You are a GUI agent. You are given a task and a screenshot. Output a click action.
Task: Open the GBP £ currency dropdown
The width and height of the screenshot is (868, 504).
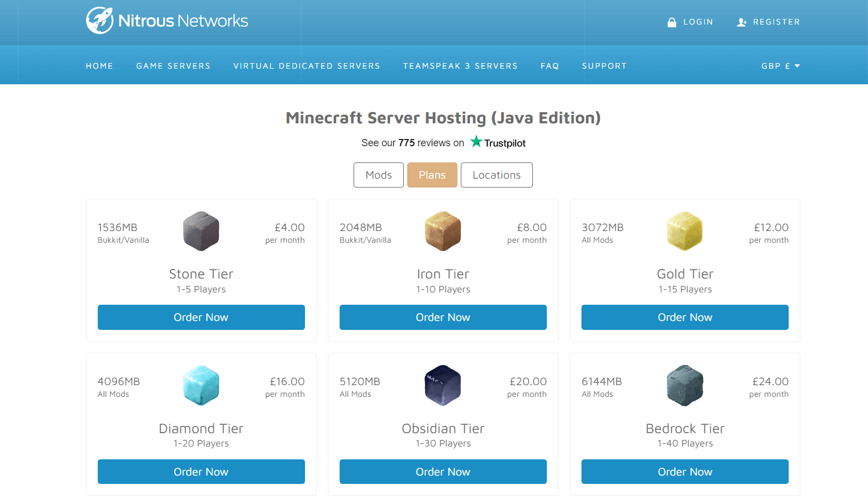click(780, 66)
